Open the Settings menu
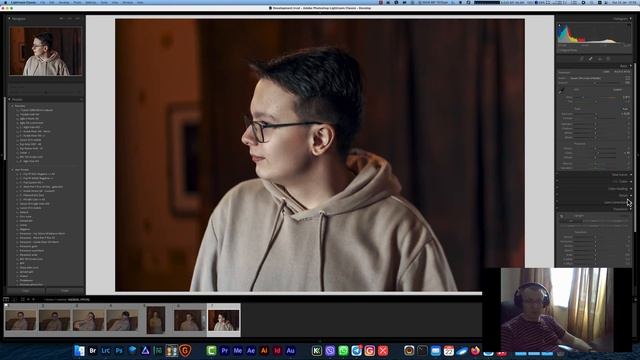Image resolution: width=640 pixels, height=360 pixels. [x=91, y=2]
